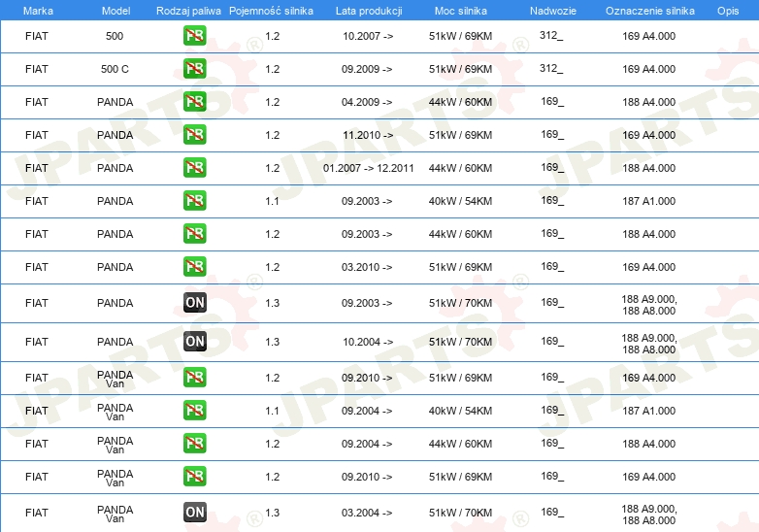Image resolution: width=759 pixels, height=532 pixels.
Task: Click the production date '10.2007 ->'
Action: [368, 36]
